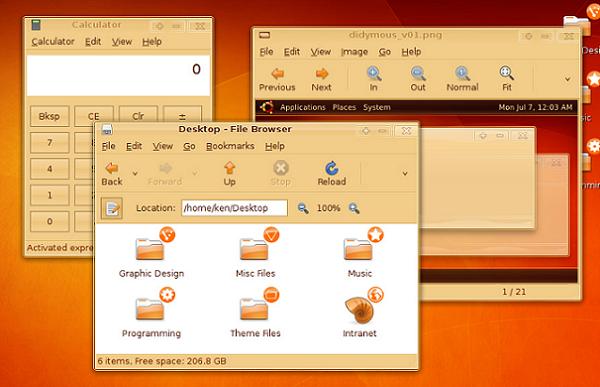The height and width of the screenshot is (387, 600).
Task: Click the calculator display field
Action: [x=118, y=76]
